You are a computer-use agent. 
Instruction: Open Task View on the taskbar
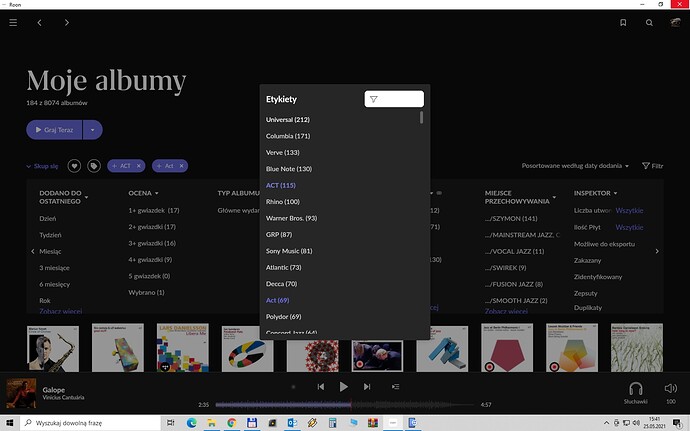[170, 423]
